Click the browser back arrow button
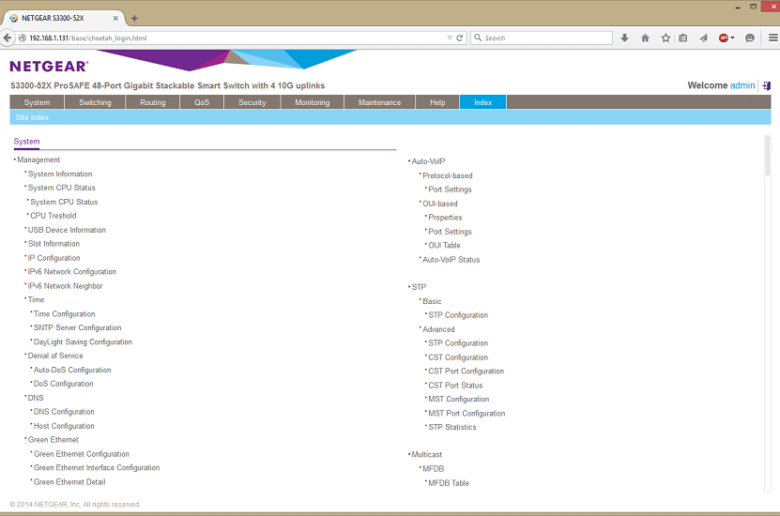 (7, 38)
